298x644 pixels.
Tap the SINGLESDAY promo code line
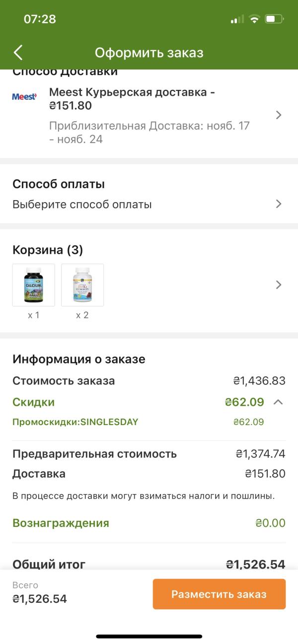coord(75,422)
